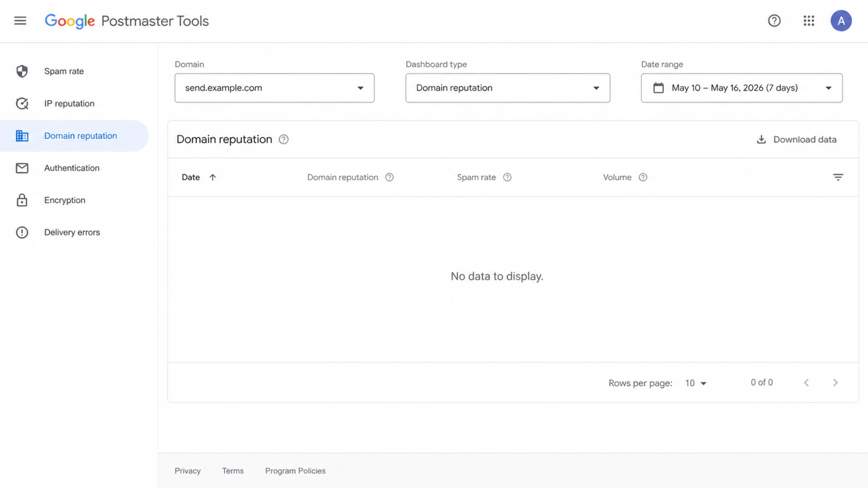The width and height of the screenshot is (868, 488).
Task: Select IP reputation in sidebar
Action: point(75,103)
